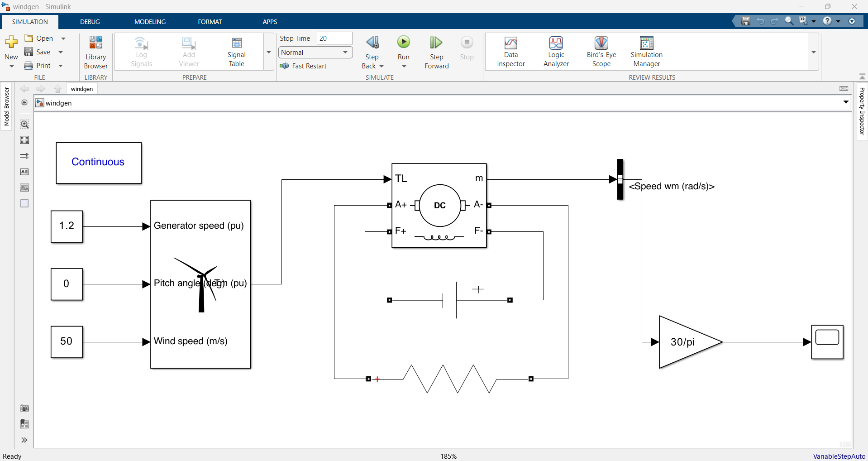868x461 pixels.
Task: Click the navigate Forward arrow
Action: tap(41, 89)
